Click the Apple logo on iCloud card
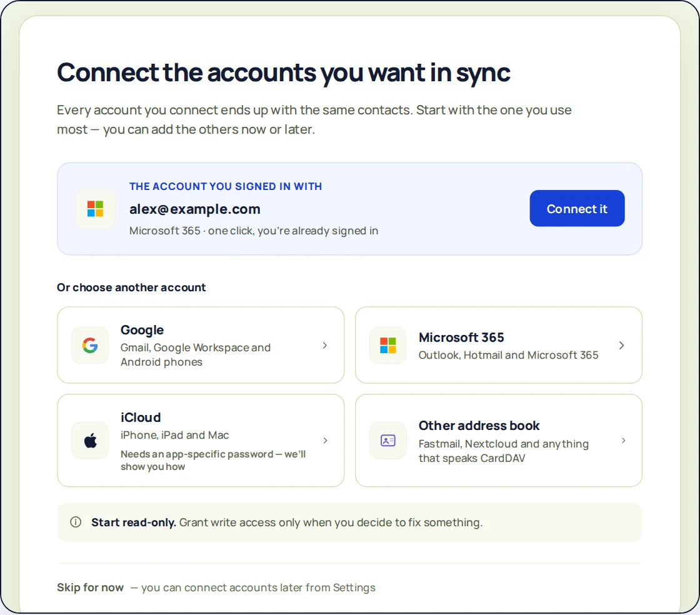 pyautogui.click(x=90, y=441)
